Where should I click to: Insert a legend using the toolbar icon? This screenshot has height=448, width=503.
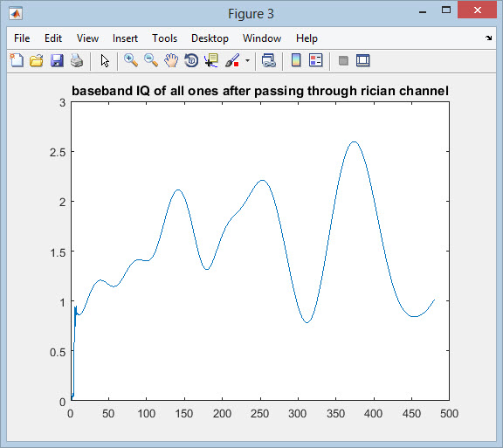pyautogui.click(x=316, y=60)
